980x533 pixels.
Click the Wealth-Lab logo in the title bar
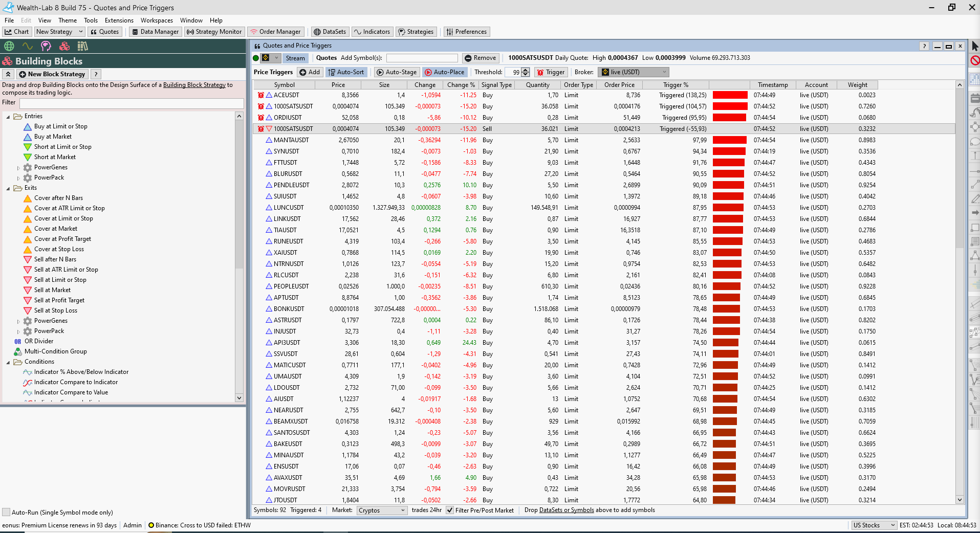click(8, 7)
